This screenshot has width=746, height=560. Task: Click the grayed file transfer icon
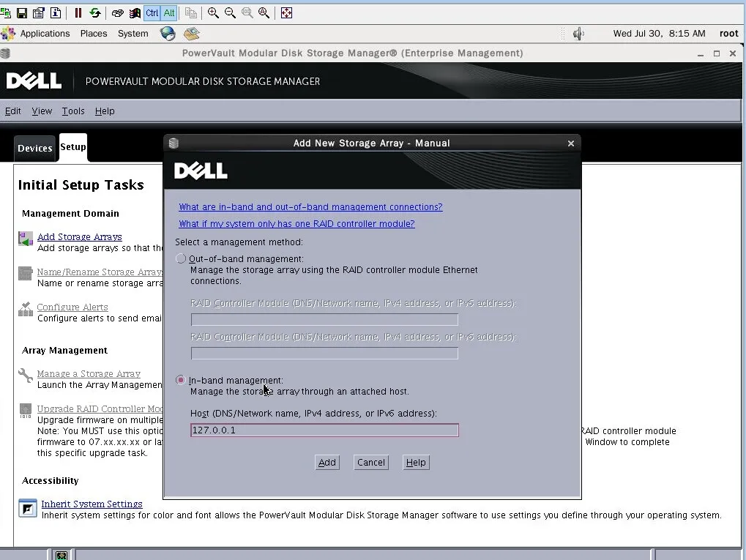(191, 13)
